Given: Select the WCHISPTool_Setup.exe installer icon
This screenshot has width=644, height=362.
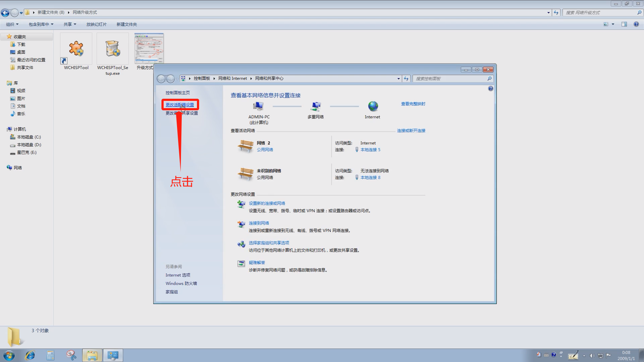Looking at the screenshot, I should click(113, 49).
